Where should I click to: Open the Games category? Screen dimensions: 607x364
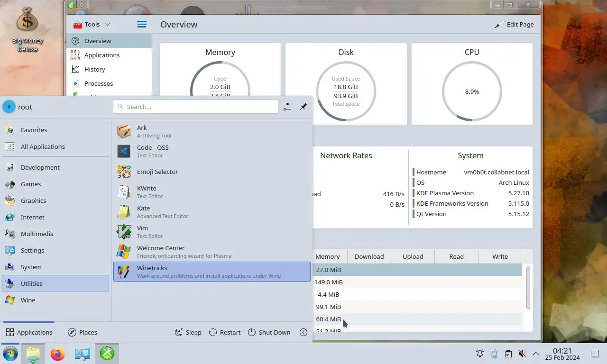[x=55, y=184]
